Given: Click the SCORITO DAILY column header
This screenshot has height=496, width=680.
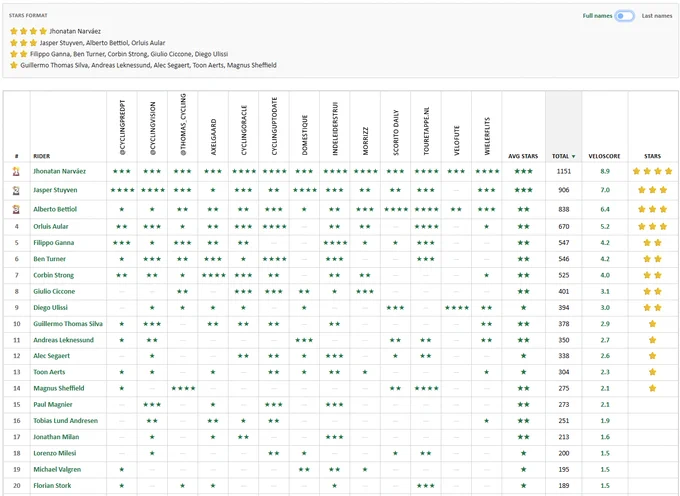Looking at the screenshot, I should point(395,133).
